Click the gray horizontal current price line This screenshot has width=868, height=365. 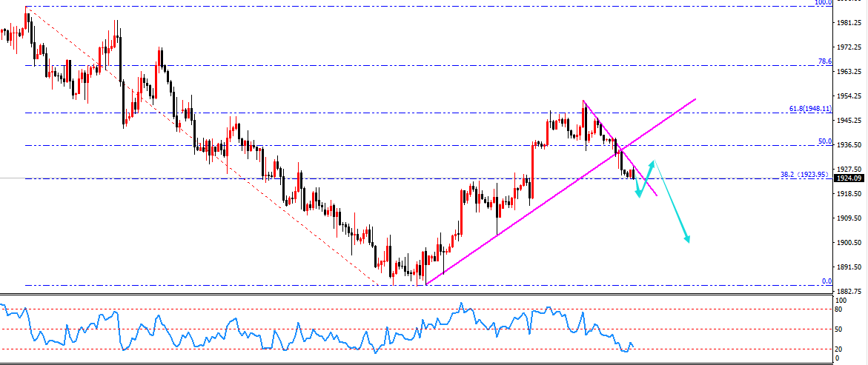tap(222, 178)
